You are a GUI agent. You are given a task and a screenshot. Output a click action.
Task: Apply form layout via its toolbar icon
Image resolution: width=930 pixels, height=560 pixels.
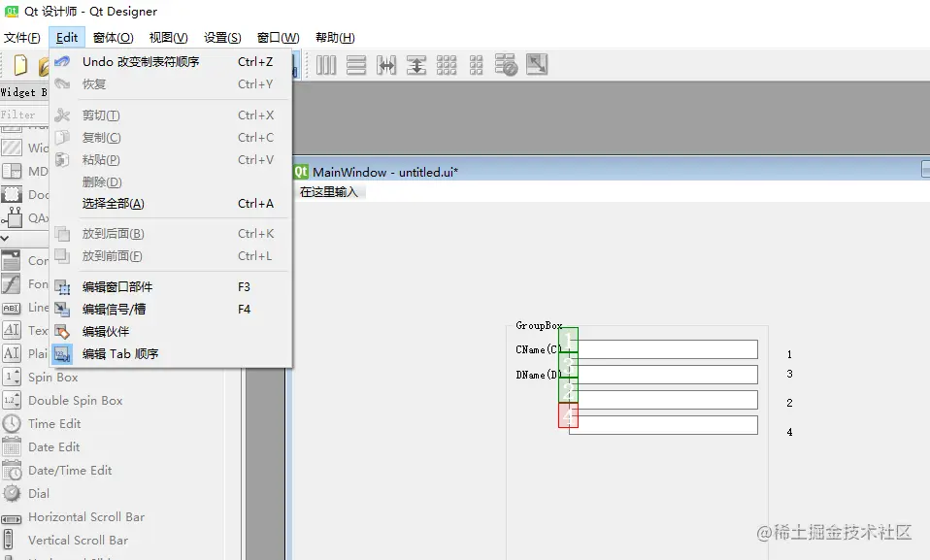click(476, 67)
